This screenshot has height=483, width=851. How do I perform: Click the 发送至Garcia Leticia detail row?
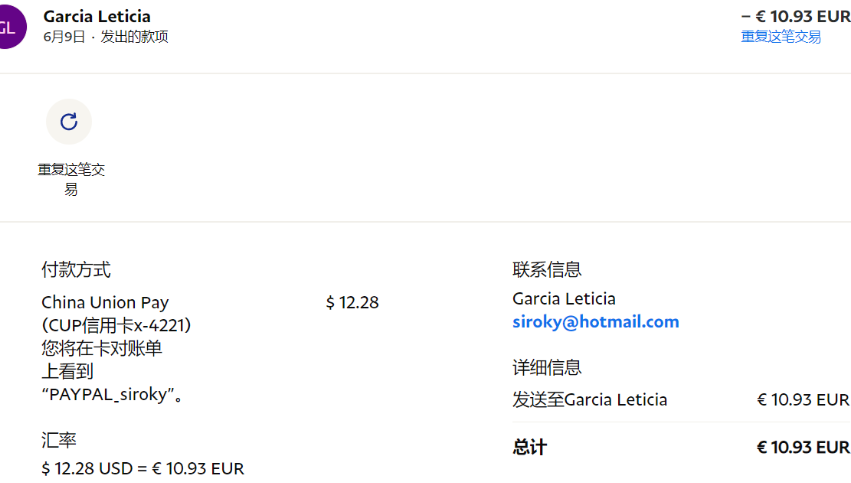pos(681,400)
